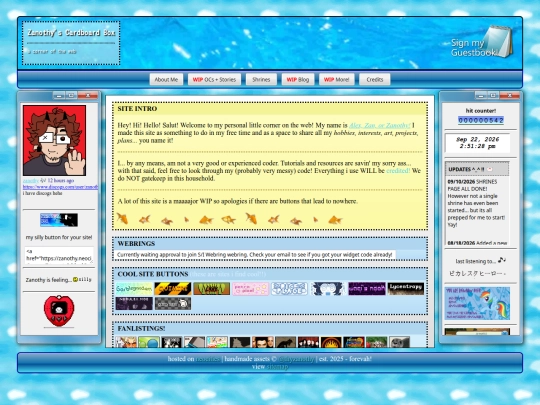Open the Rainbow Dash pony banner

pos(477,303)
